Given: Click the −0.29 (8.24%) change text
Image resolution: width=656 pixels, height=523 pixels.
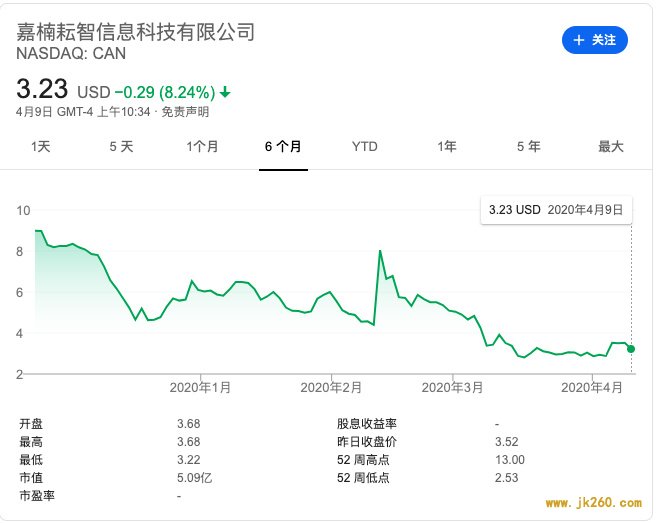Looking at the screenshot, I should (165, 92).
